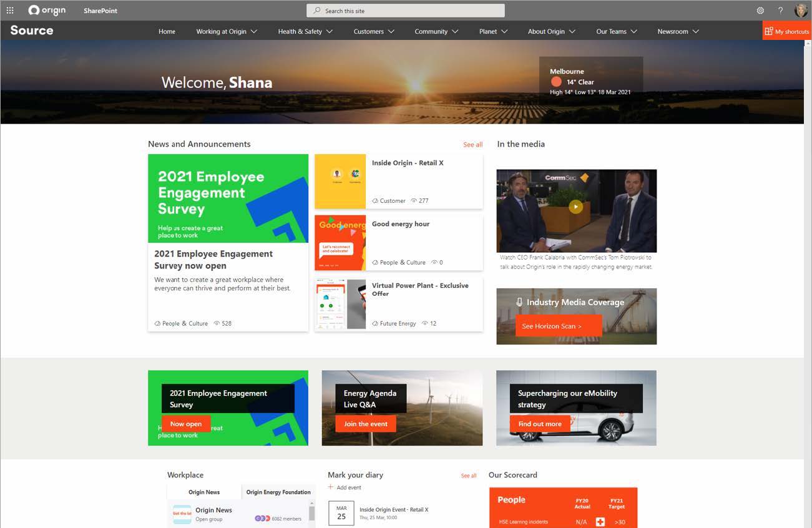Switch to the Origin News tab
The height and width of the screenshot is (528, 812).
pyautogui.click(x=204, y=492)
